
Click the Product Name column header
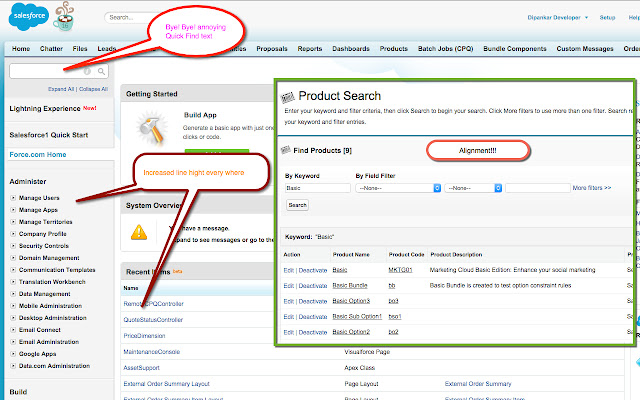pyautogui.click(x=351, y=255)
